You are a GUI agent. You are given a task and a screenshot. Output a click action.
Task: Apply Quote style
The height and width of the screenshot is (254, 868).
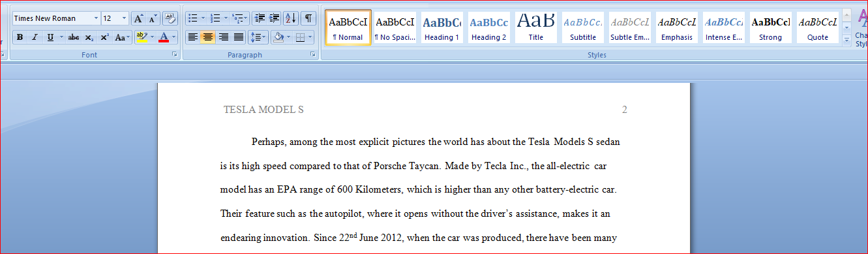coord(818,27)
